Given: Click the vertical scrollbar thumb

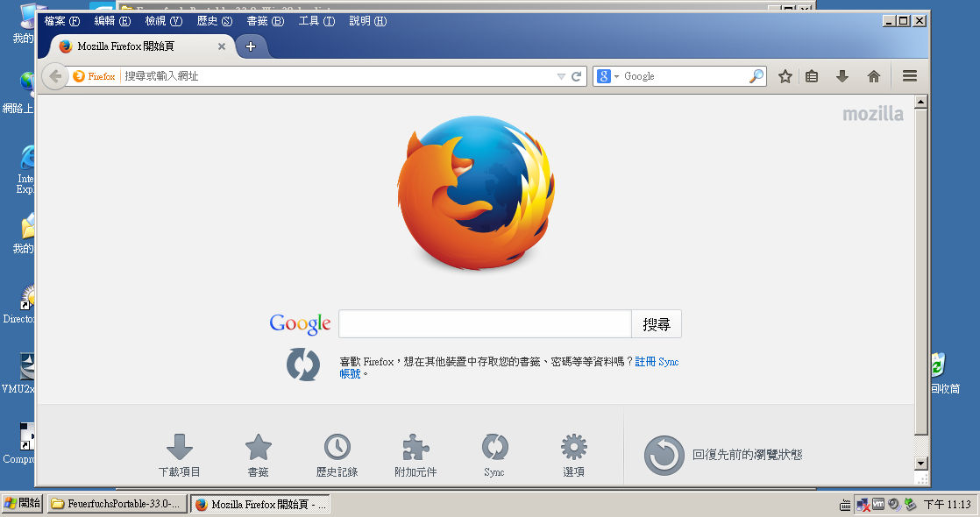Looking at the screenshot, I should pos(920,272).
